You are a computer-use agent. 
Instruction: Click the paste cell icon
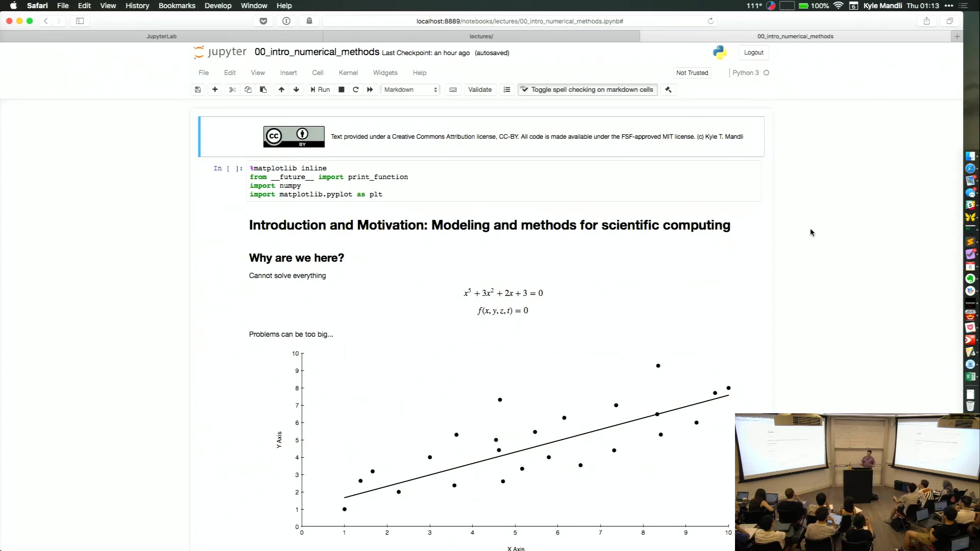263,89
